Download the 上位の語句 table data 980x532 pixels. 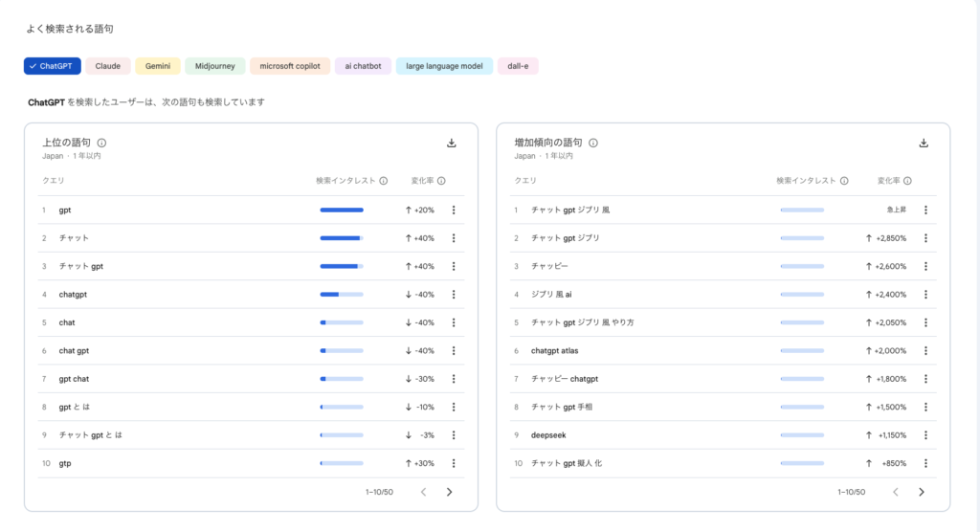click(452, 144)
